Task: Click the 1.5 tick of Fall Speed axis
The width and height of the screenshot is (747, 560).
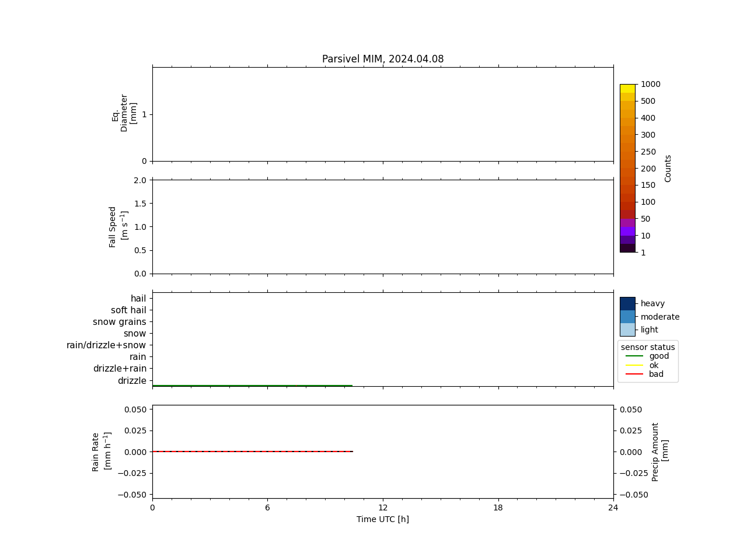Action: [140, 204]
